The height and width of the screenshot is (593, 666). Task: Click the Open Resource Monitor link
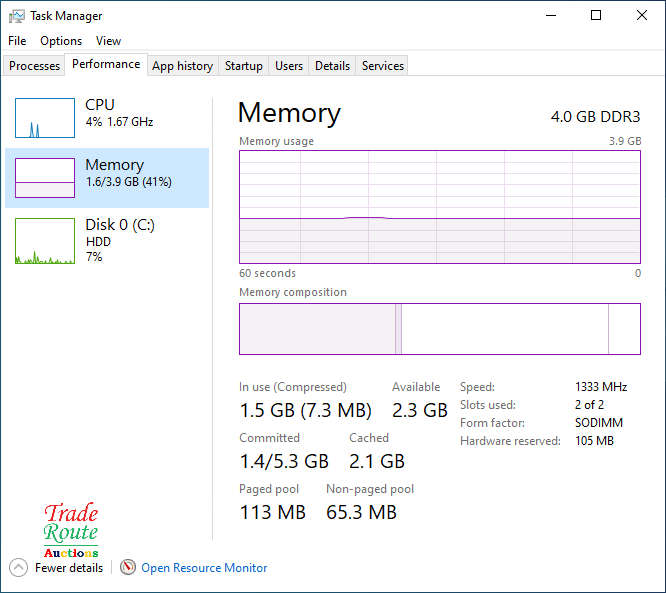coord(204,568)
